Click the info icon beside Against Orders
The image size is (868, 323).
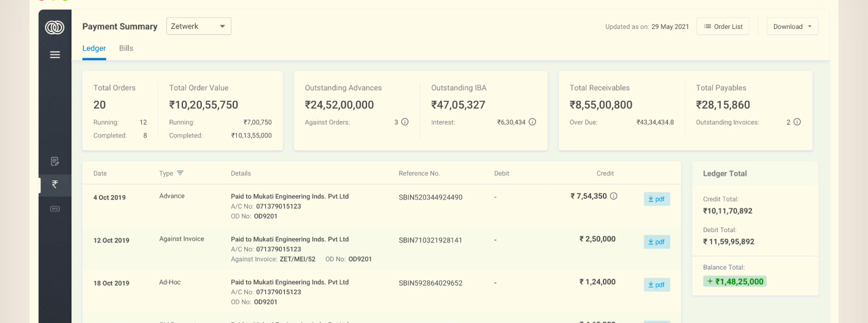click(x=405, y=122)
